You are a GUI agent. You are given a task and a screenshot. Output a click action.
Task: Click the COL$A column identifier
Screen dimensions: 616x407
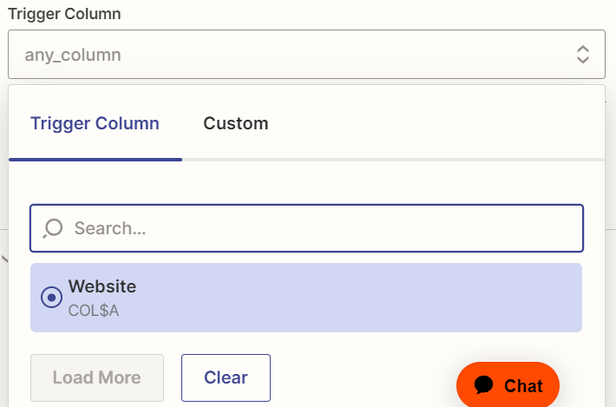(x=93, y=310)
